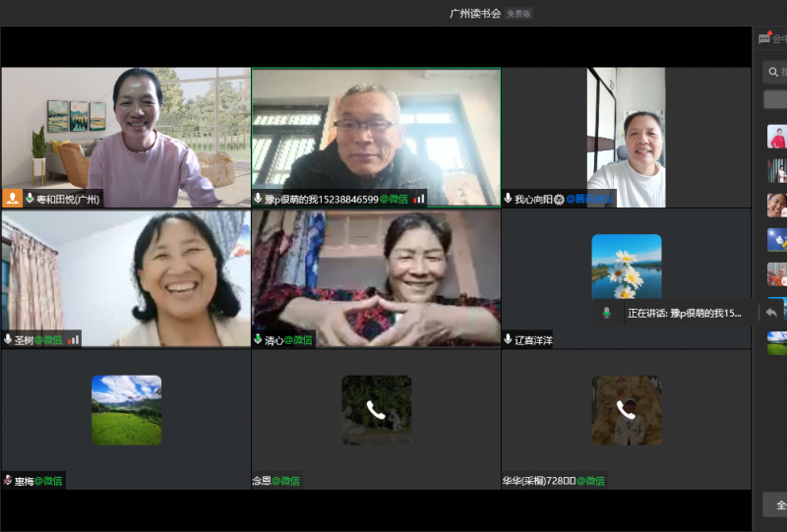The height and width of the screenshot is (532, 787).
Task: Toggle microphone icon beside 辽喜洋洋
Action: point(508,339)
